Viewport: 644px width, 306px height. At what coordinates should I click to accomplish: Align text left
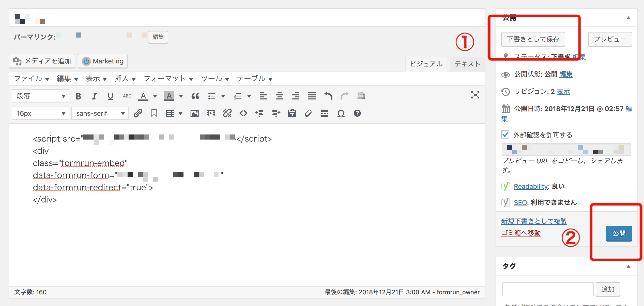[x=263, y=96]
